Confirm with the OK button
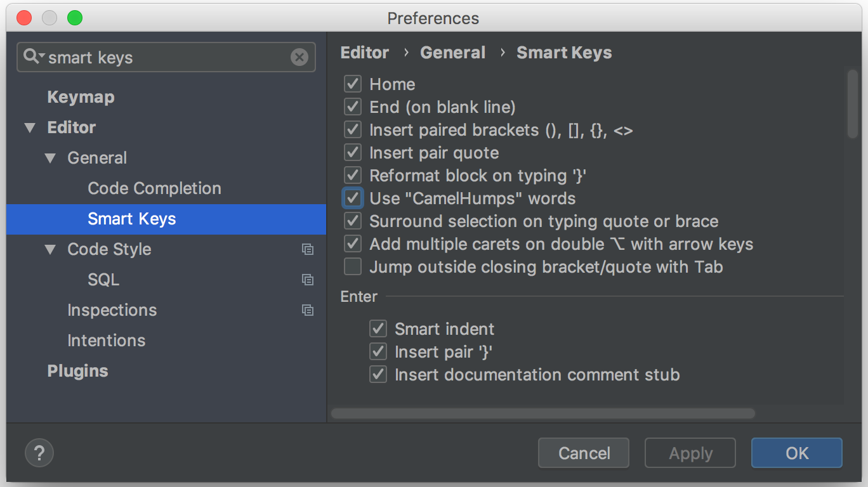The image size is (868, 487). (x=797, y=453)
